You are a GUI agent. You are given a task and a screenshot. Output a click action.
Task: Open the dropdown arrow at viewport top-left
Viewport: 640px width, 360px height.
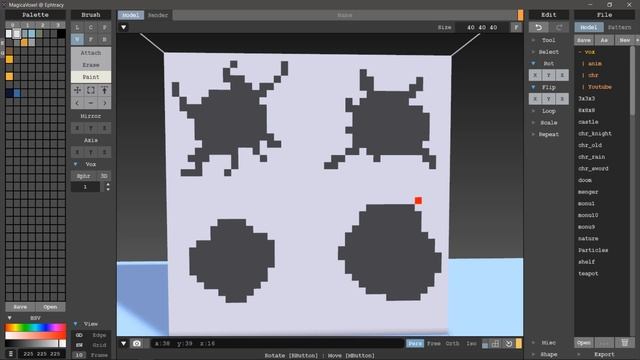coord(123,27)
